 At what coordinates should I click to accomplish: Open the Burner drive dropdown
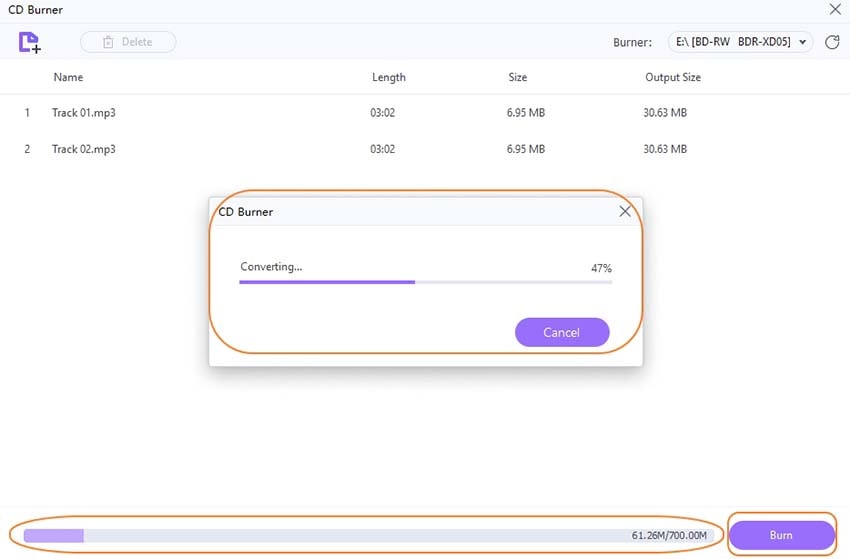740,42
